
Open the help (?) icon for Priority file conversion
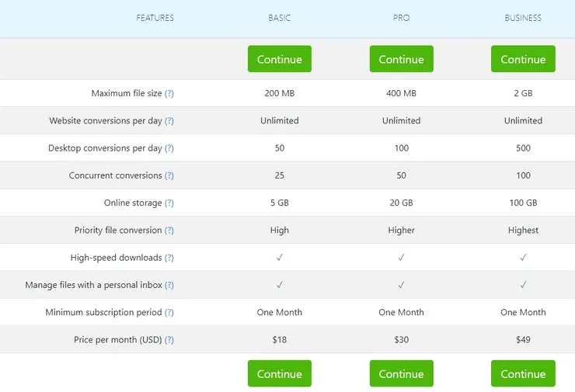[169, 231]
